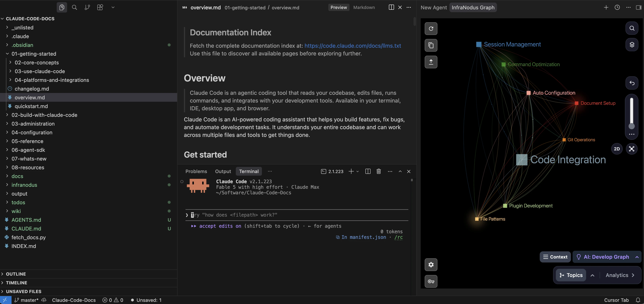Click the master branch status item
The height and width of the screenshot is (304, 644).
(27, 300)
